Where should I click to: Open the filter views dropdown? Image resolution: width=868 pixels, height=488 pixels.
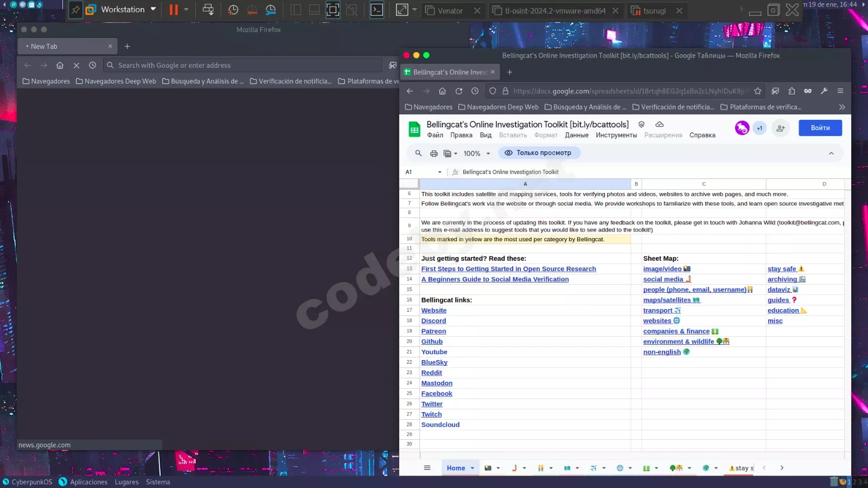click(x=451, y=153)
